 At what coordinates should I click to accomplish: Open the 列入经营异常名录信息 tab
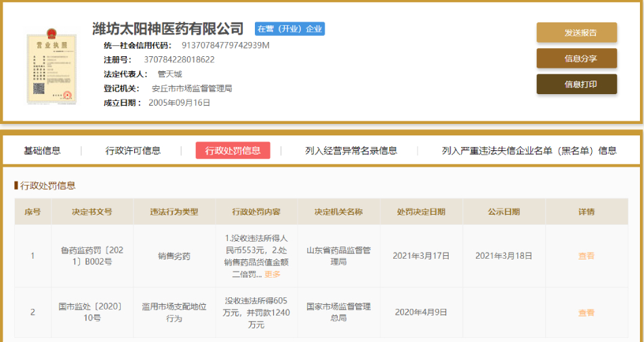tap(351, 150)
